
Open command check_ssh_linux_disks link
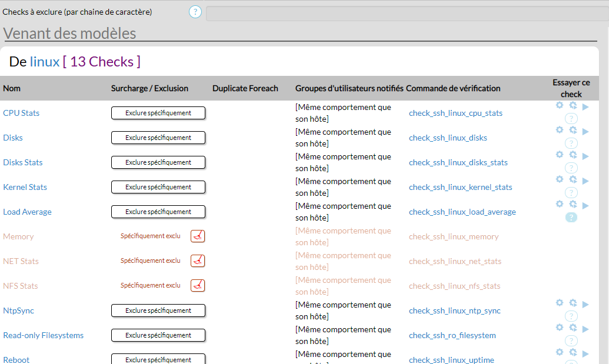pos(448,138)
